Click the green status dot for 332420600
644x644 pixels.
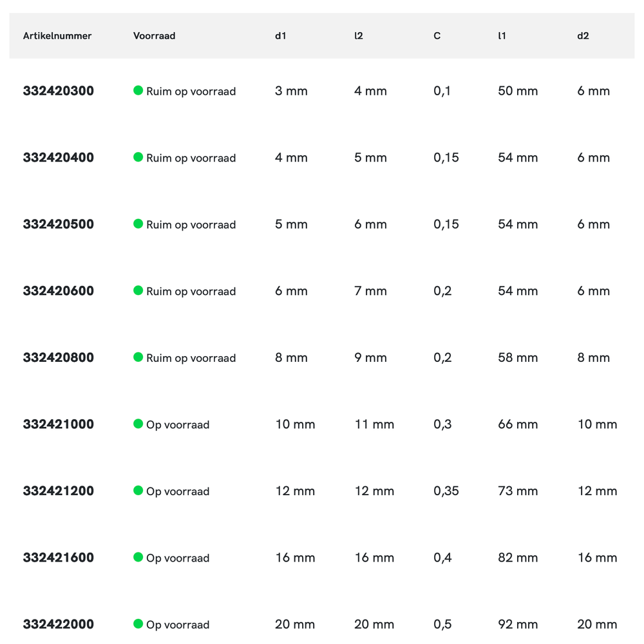[x=138, y=290]
